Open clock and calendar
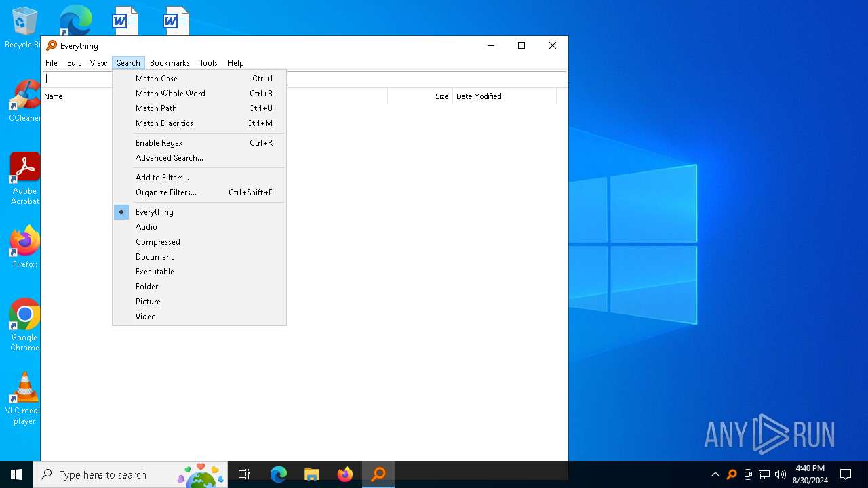The height and width of the screenshot is (488, 868). point(810,474)
